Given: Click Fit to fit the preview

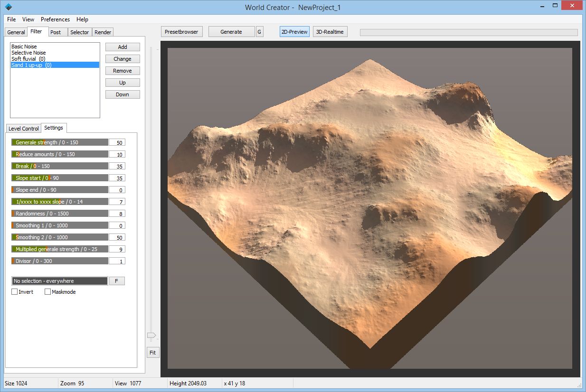Looking at the screenshot, I should pyautogui.click(x=152, y=353).
